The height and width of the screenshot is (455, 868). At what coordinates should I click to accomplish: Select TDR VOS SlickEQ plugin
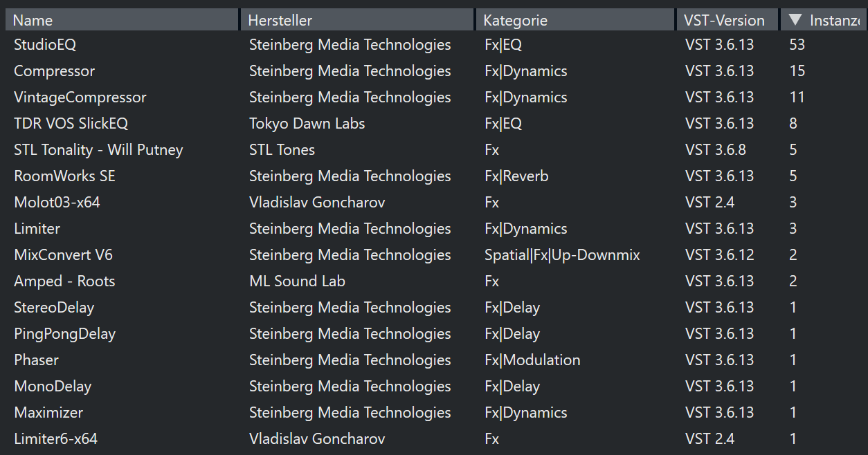coord(71,124)
